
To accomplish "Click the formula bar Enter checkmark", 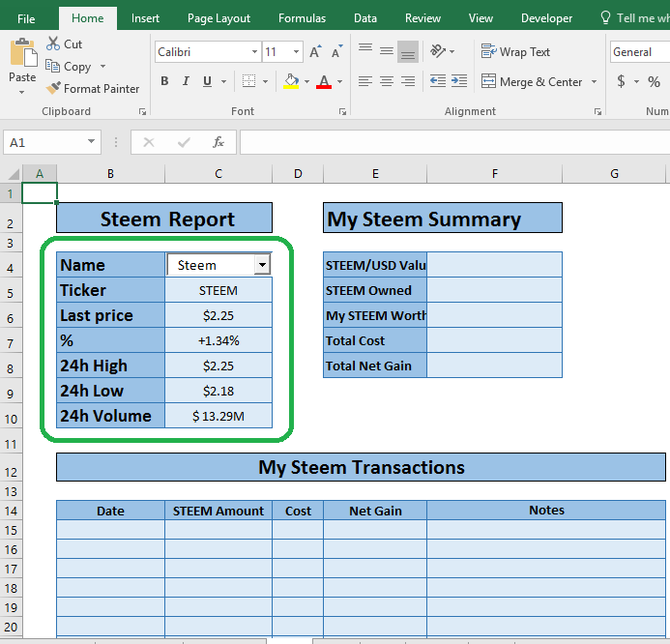I will (184, 142).
